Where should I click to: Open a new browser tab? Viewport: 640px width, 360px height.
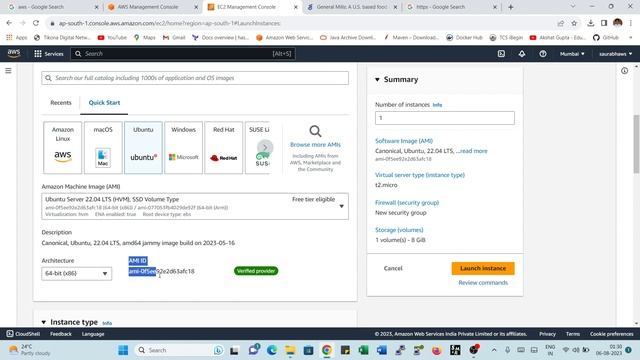pos(511,7)
